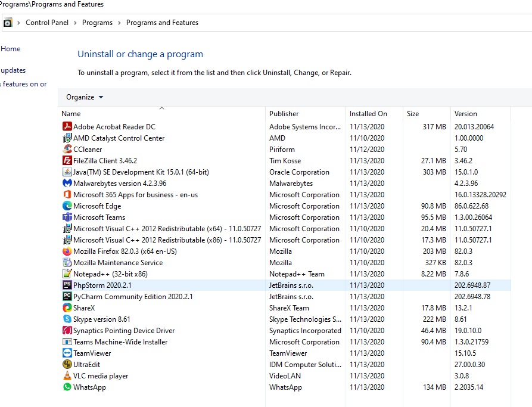Go to Programs in breadcrumb

tap(97, 23)
